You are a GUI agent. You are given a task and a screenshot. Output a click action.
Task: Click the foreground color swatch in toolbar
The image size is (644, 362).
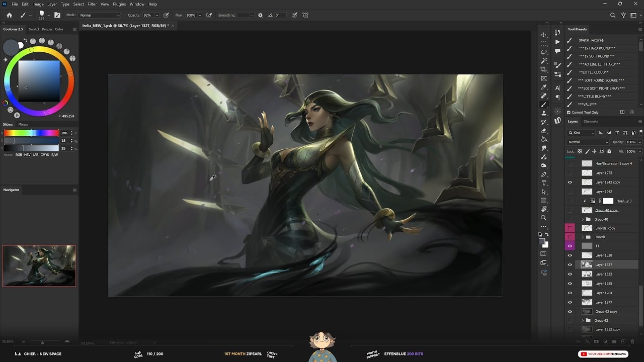pos(542,241)
